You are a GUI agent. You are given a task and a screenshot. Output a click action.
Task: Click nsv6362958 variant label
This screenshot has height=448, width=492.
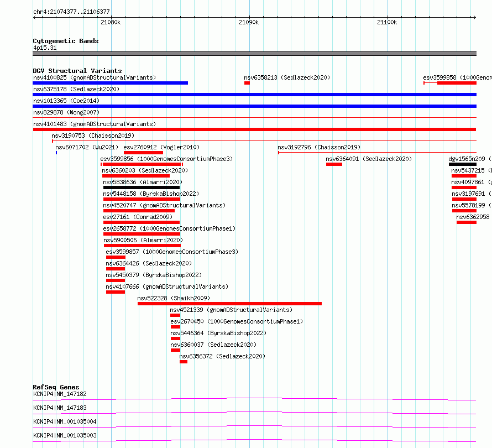click(473, 217)
